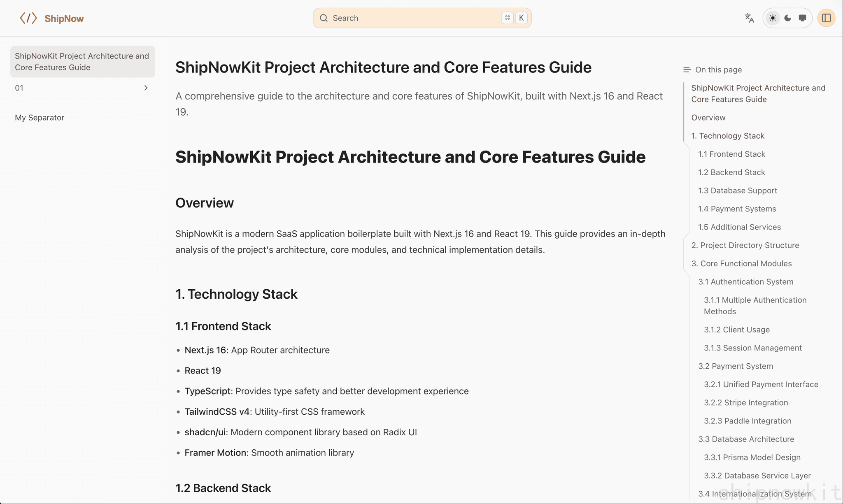Expand section '3. Core Functional Modules'

point(741,263)
